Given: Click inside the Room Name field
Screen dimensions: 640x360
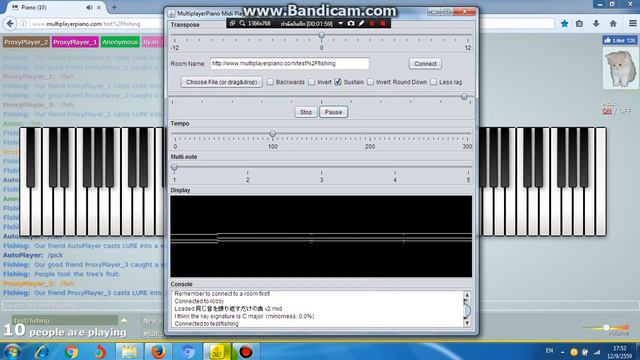Looking at the screenshot, I should [290, 64].
